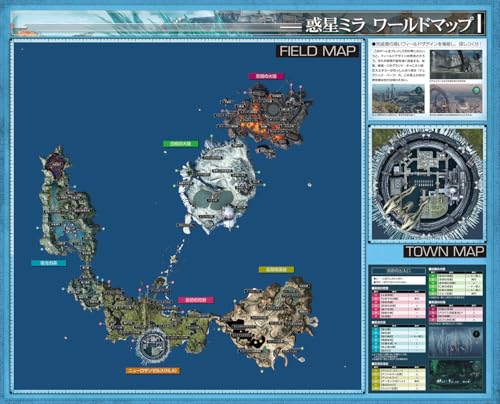Open the city skyline screenshot in the info box
This screenshot has height=404, width=500.
(398, 98)
